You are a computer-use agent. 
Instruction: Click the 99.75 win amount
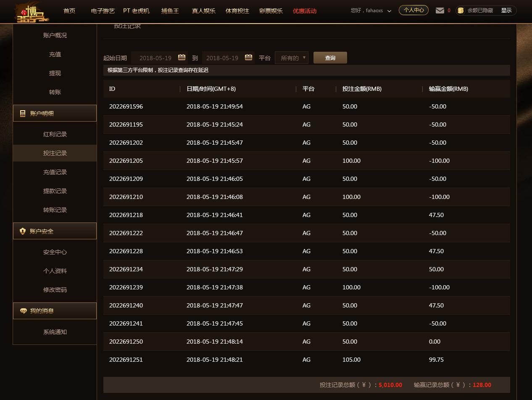coord(436,360)
